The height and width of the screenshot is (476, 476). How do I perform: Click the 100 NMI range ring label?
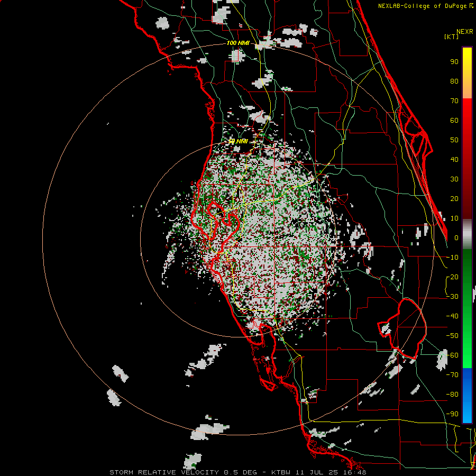point(238,43)
